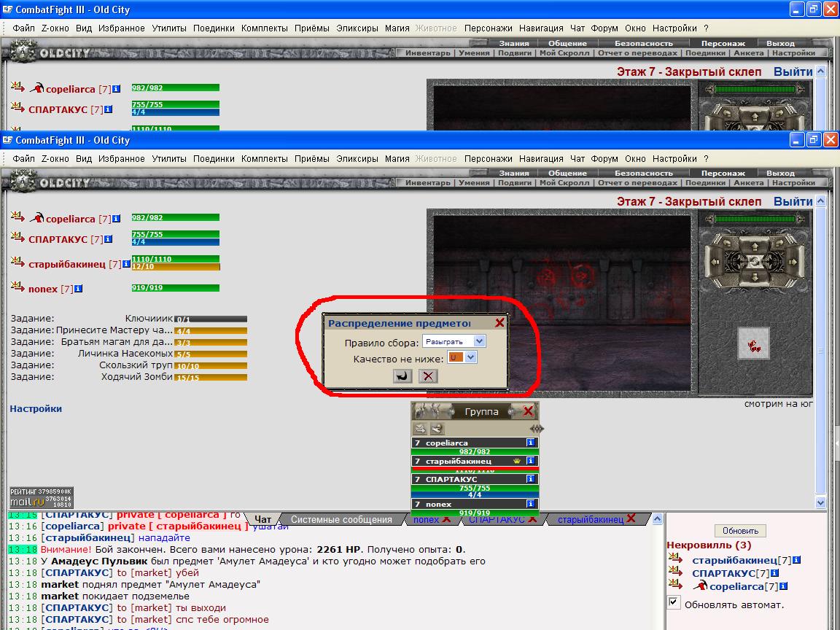The image size is (840, 630).
Task: Click the scroll-up arrow of the chat log
Action: [658, 518]
